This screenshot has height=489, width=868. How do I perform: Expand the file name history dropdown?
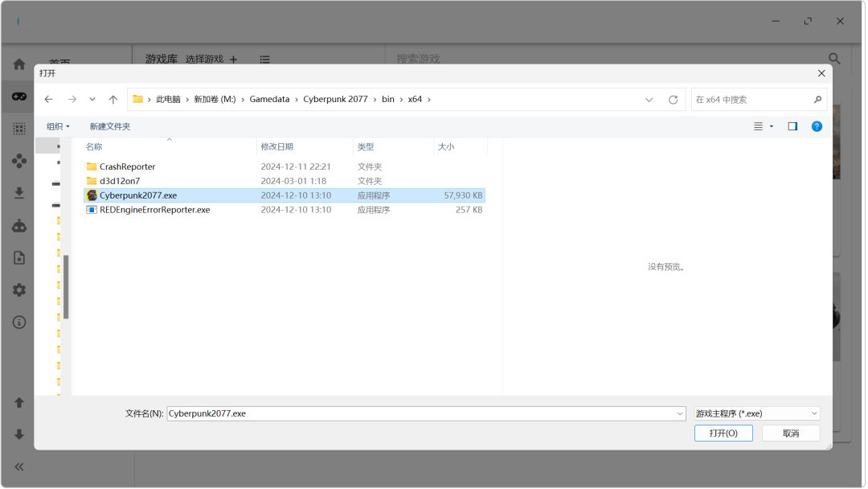[x=680, y=413]
